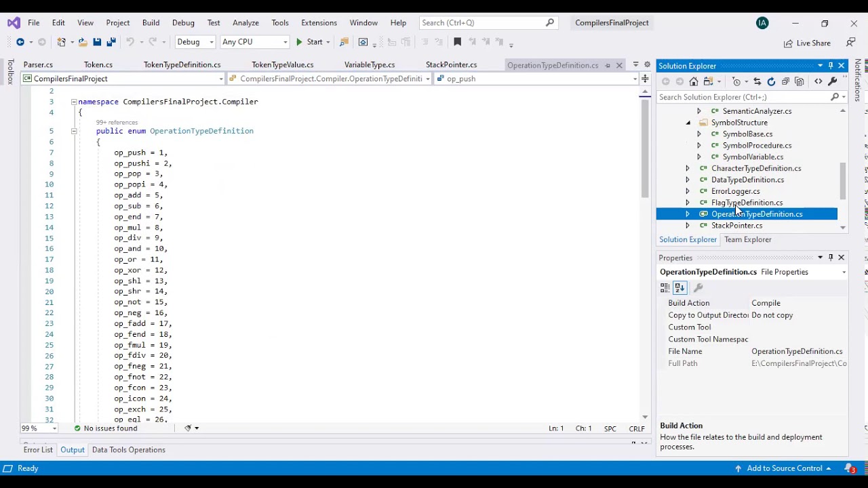
Task: Collapse the namespace code block
Action: pos(74,102)
